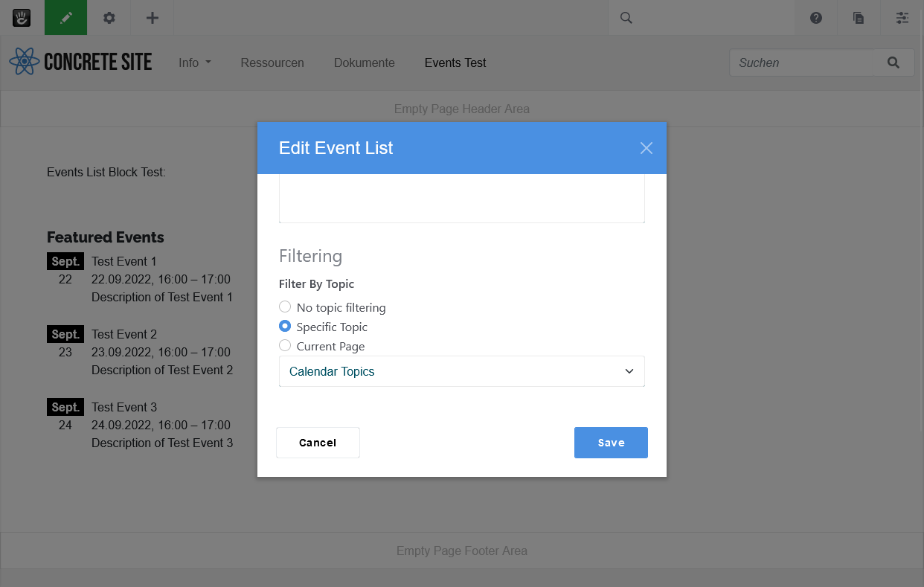Select the No topic filtering option
Image resolution: width=924 pixels, height=587 pixels.
(285, 307)
